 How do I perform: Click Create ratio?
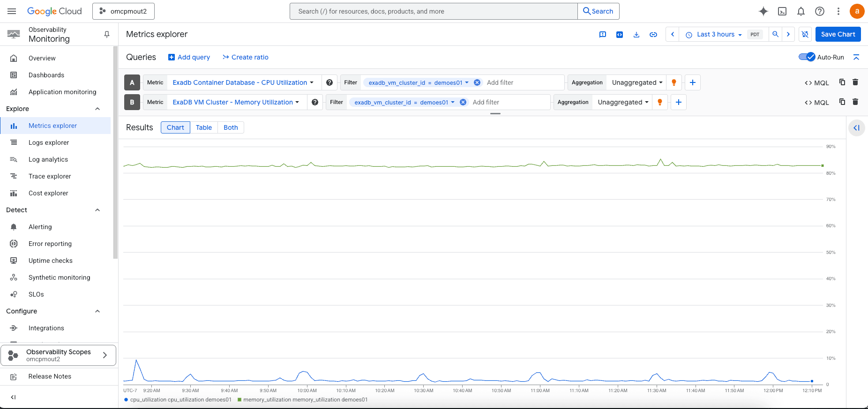(246, 57)
